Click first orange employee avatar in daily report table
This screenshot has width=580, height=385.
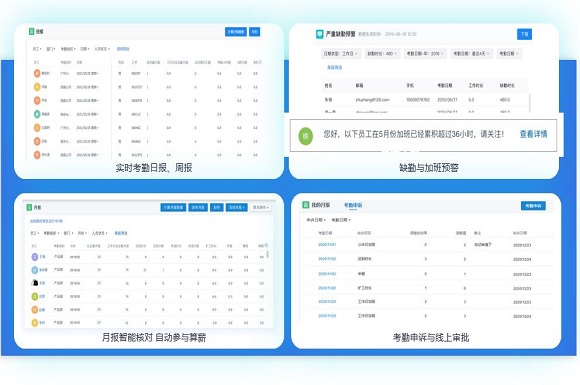tap(37, 73)
